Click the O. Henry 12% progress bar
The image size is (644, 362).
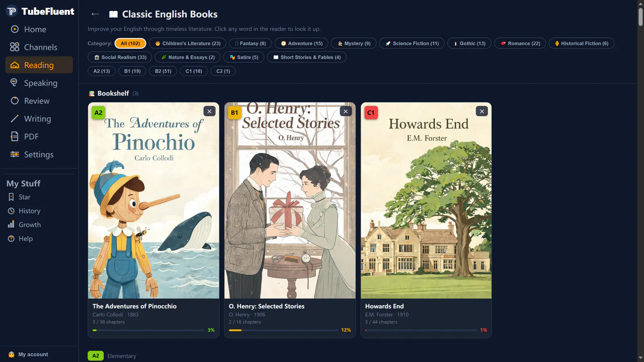tap(284, 330)
